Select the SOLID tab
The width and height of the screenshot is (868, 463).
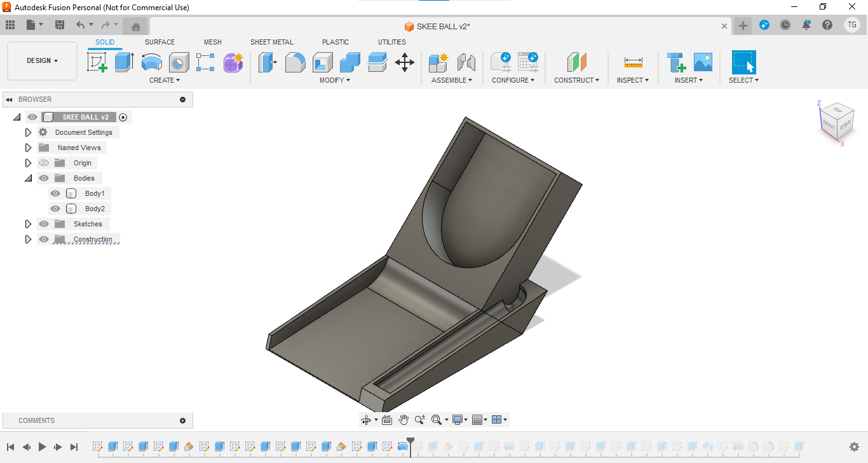[x=105, y=42]
